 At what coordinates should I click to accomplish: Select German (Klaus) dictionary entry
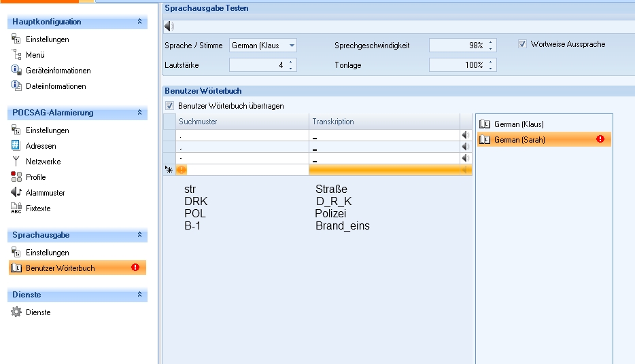click(519, 124)
